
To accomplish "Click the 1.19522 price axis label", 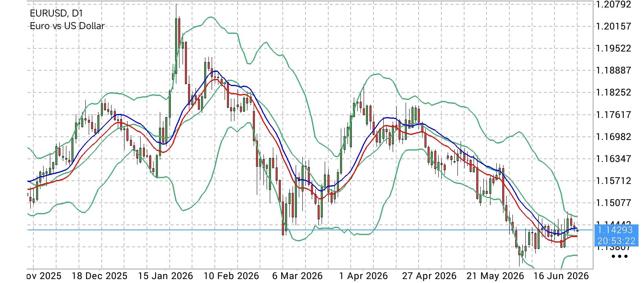I will pyautogui.click(x=613, y=48).
